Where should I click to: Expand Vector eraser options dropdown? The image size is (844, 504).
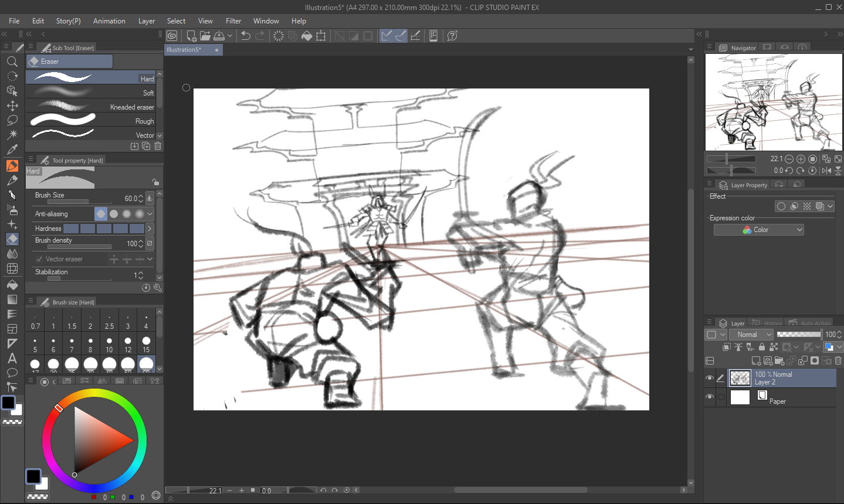(150, 259)
